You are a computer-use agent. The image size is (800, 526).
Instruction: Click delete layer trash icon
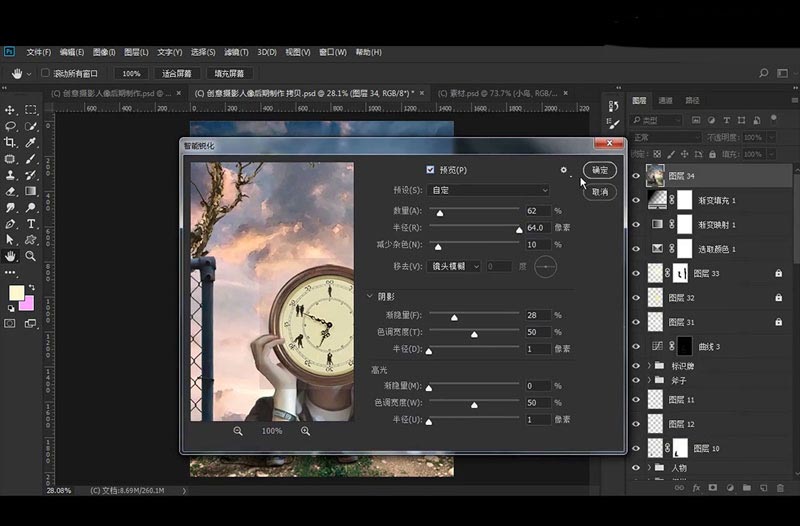pos(780,488)
